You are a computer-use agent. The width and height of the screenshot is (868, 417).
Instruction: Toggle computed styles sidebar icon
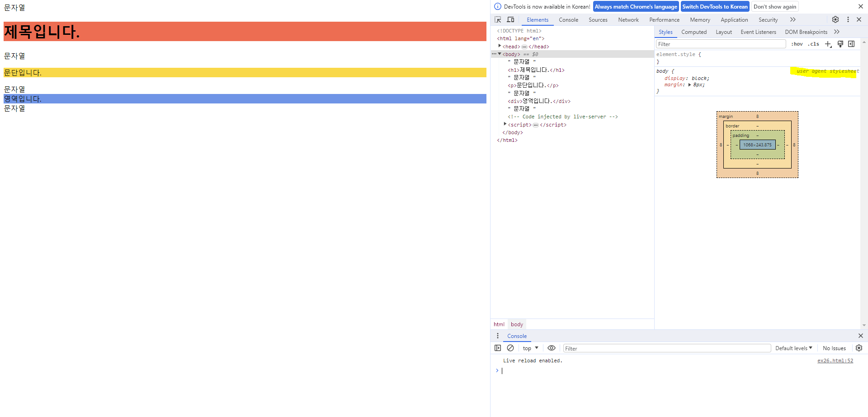tap(851, 44)
